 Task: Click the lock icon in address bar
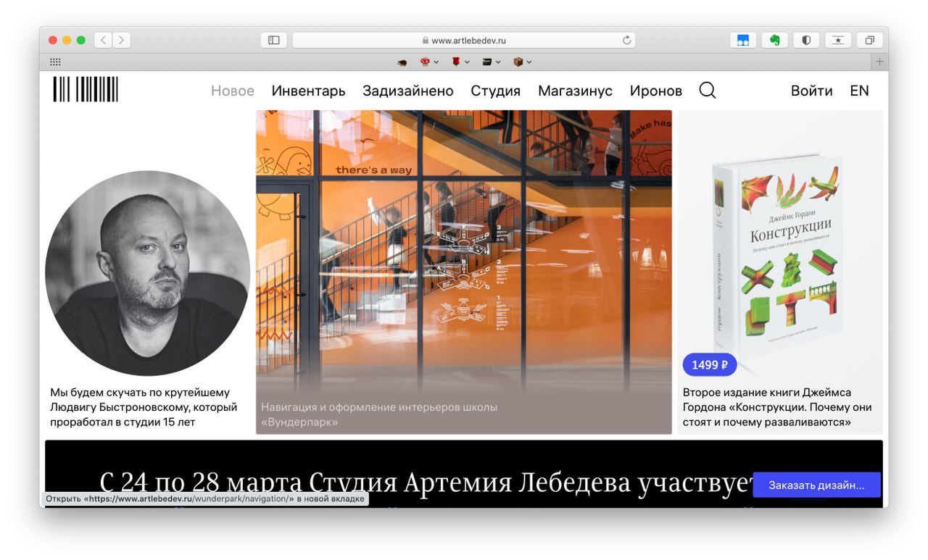[426, 41]
